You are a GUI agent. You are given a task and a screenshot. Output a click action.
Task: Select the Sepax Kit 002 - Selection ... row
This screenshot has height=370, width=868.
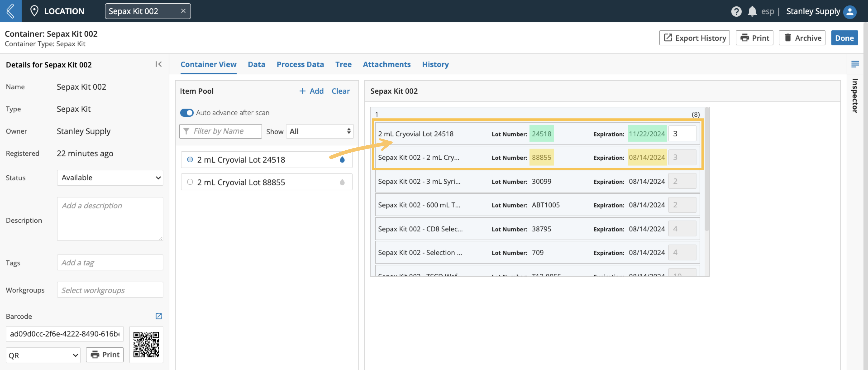click(537, 252)
